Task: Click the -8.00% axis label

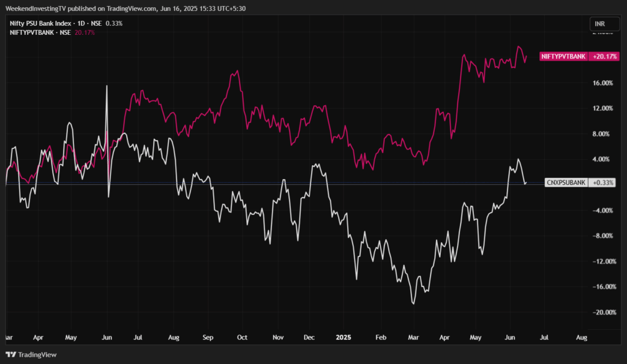Action: pyautogui.click(x=603, y=236)
